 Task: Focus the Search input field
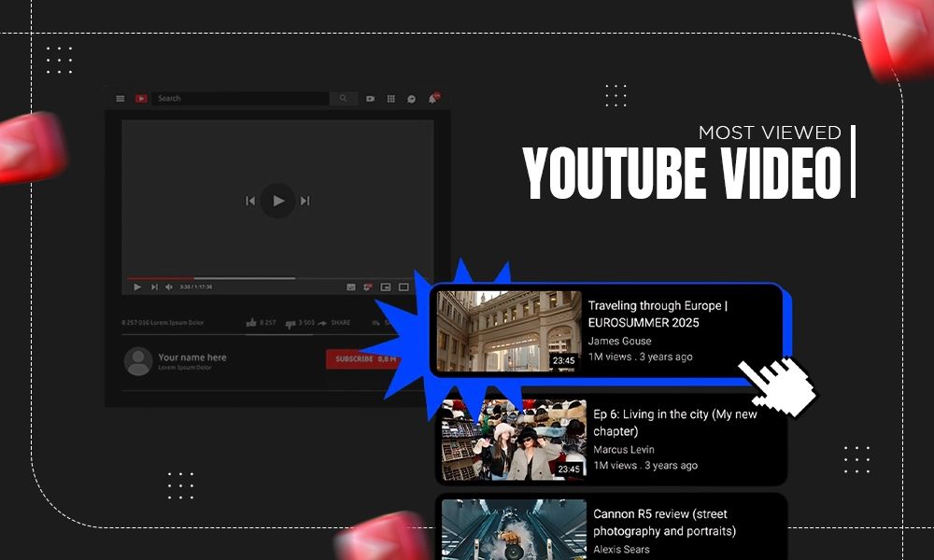(241, 98)
